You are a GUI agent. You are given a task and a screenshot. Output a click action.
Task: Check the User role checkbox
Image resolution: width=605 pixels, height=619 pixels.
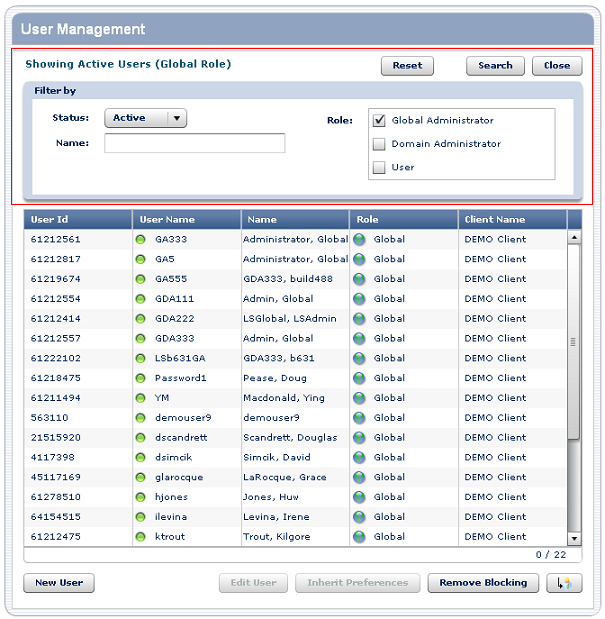coord(379,168)
